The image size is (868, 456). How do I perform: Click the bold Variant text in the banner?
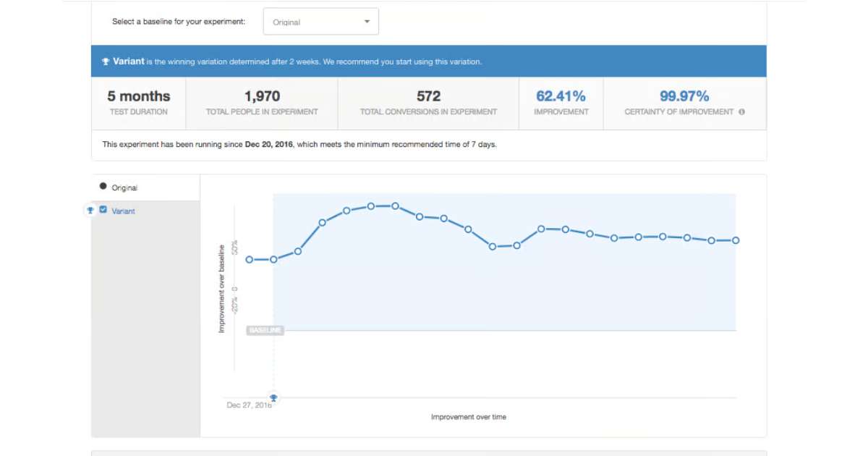[129, 62]
